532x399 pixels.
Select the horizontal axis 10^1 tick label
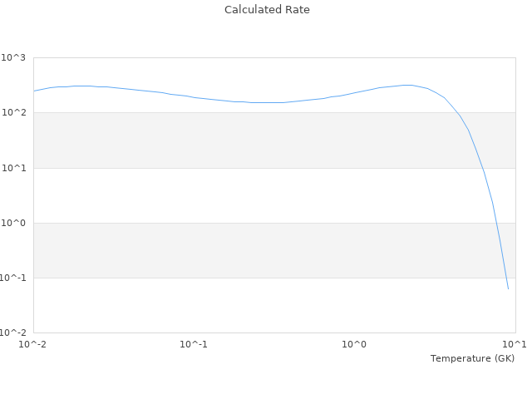point(515,344)
